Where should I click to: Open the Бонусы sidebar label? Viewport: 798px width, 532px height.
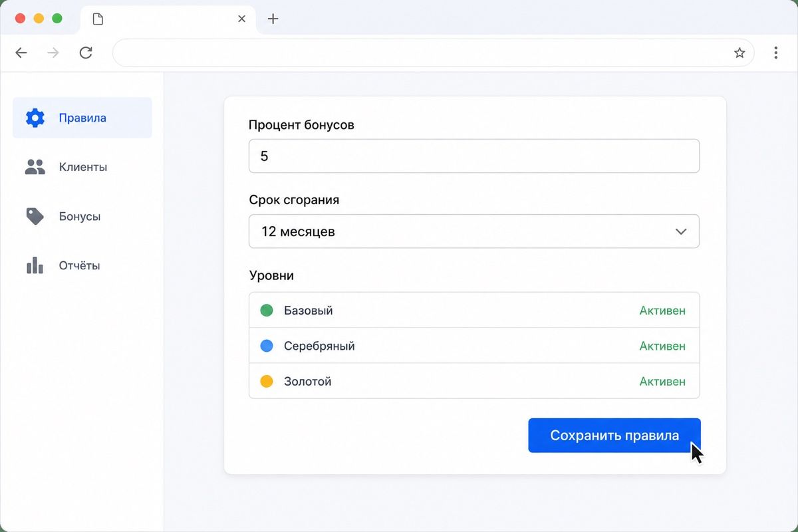[x=80, y=216]
